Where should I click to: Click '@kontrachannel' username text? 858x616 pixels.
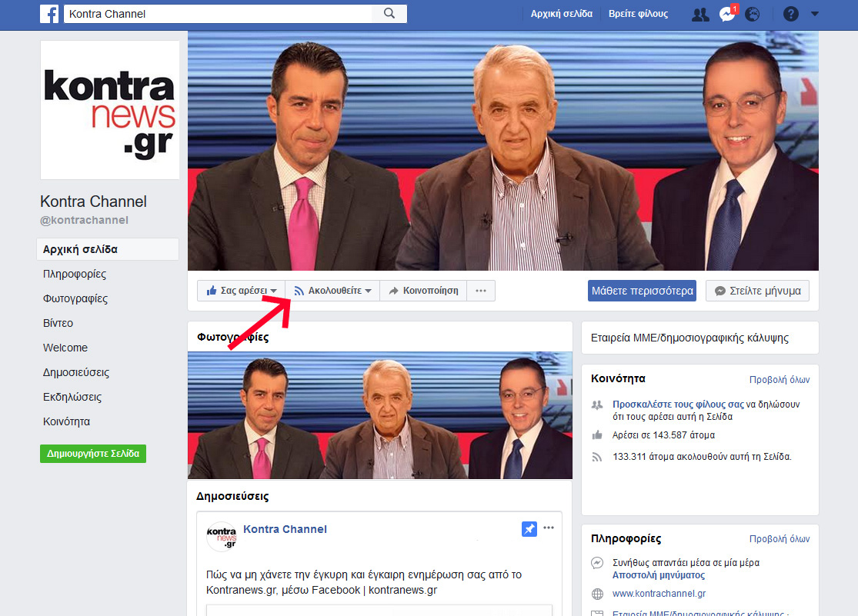tap(85, 220)
